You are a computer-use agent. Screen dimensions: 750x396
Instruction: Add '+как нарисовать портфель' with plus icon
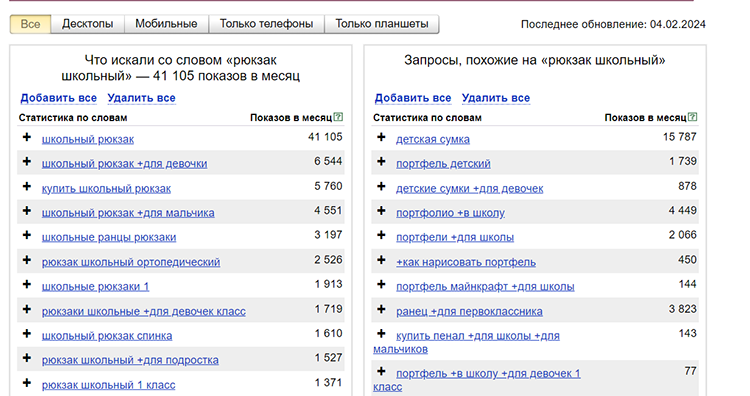pyautogui.click(x=381, y=260)
